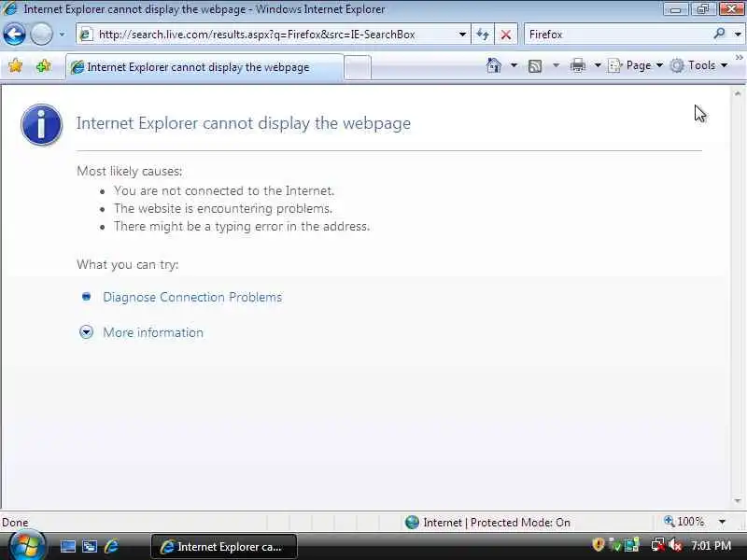
Task: Expand the Feeds dropdown arrow
Action: (x=556, y=65)
